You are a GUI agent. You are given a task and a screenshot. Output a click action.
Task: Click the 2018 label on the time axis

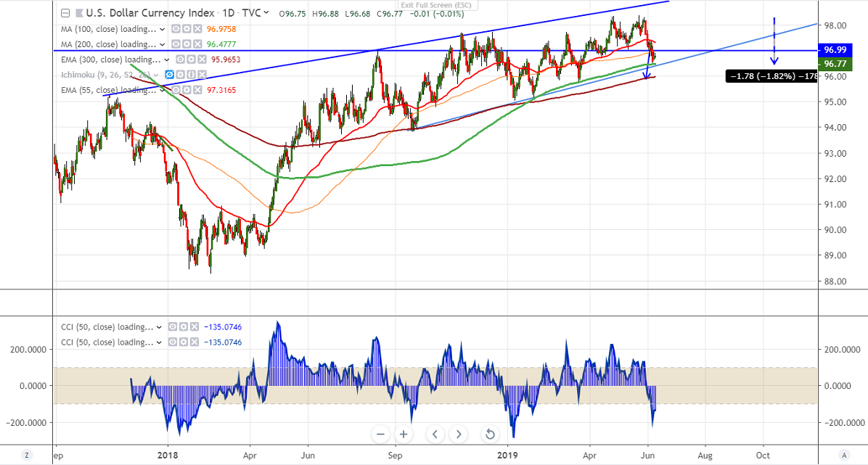pyautogui.click(x=168, y=455)
